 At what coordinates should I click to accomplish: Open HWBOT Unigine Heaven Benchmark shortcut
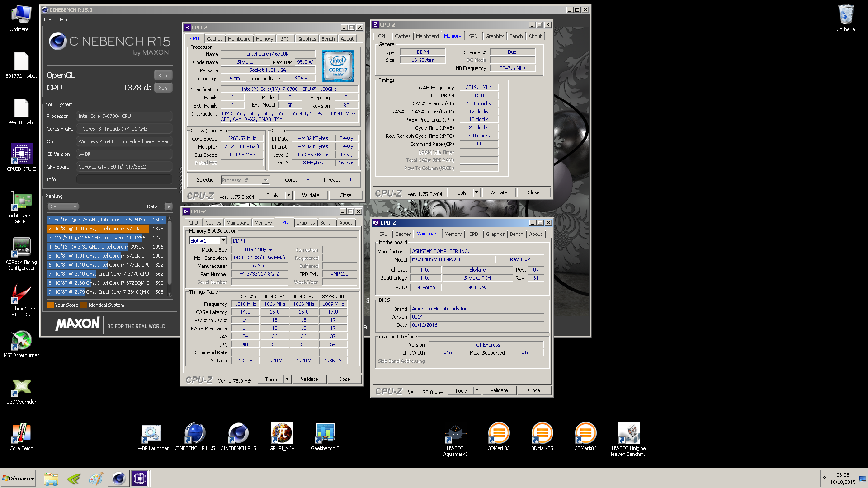coord(629,440)
